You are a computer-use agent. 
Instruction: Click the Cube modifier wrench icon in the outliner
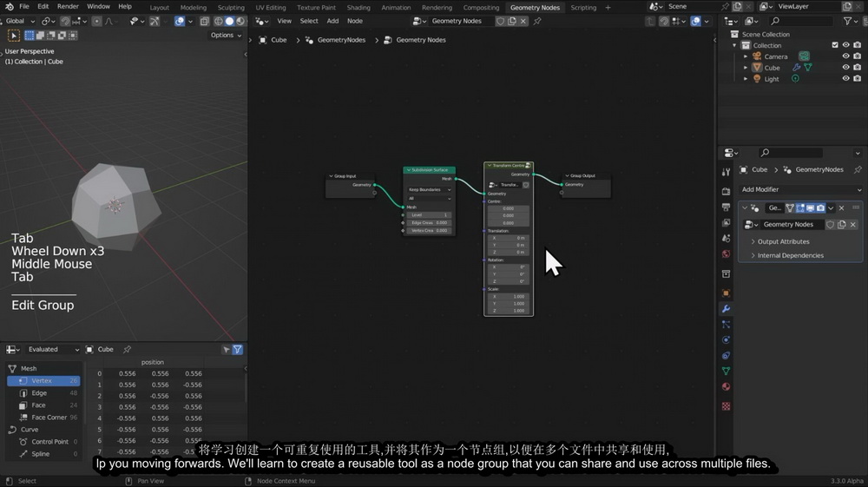coord(797,68)
